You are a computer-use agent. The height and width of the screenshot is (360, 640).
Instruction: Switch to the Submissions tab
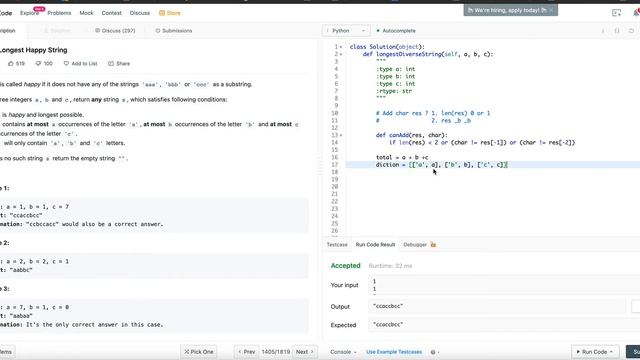pos(173,31)
